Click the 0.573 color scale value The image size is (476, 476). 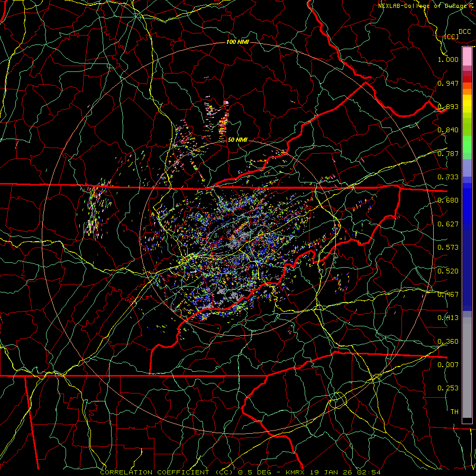tap(448, 248)
